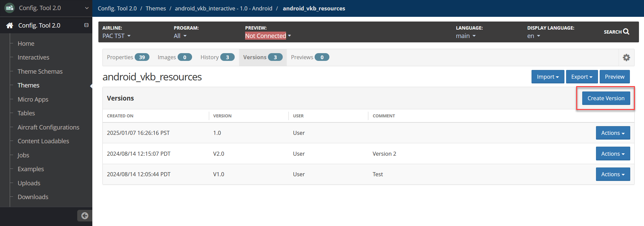Click the Search magnifier icon
The image size is (644, 226).
tap(626, 32)
